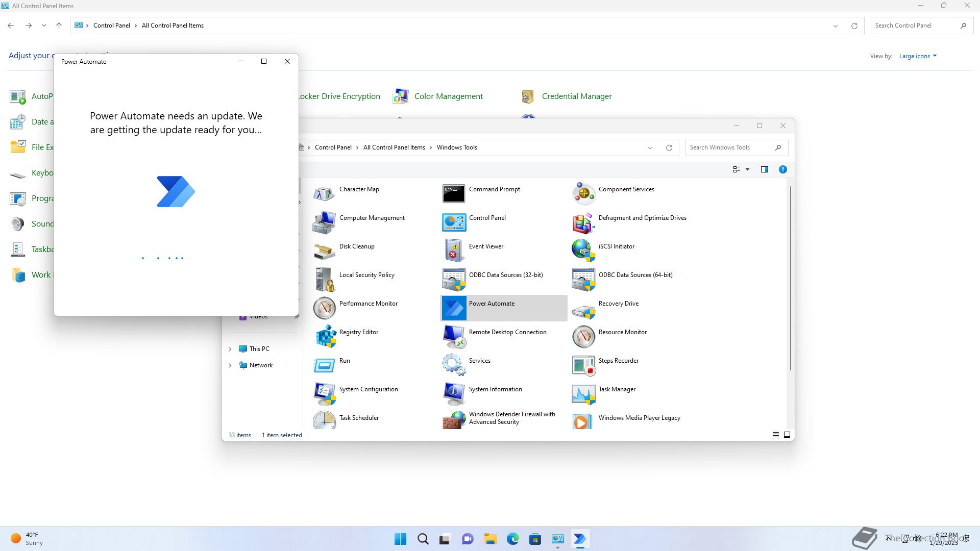980x551 pixels.
Task: Open the Steps Recorder icon
Action: tap(583, 365)
